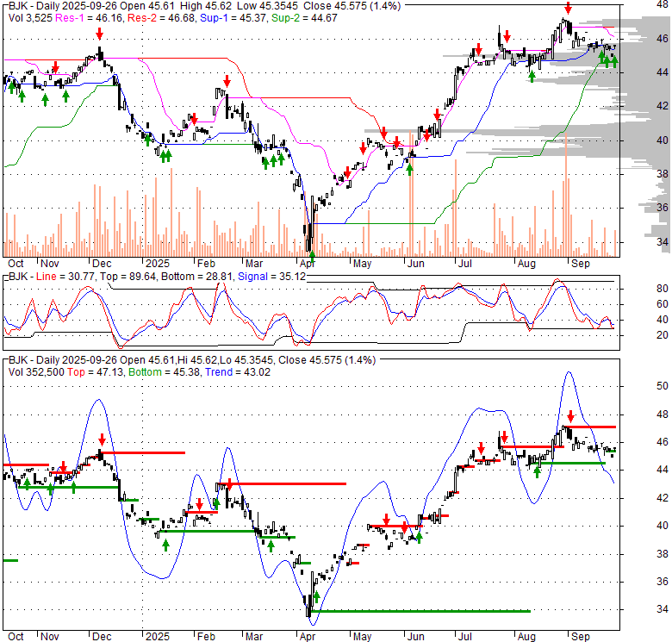Screen dimensions: 672x642
Task: Click Aug on the bottom chart's date axis
Action: pyautogui.click(x=526, y=637)
